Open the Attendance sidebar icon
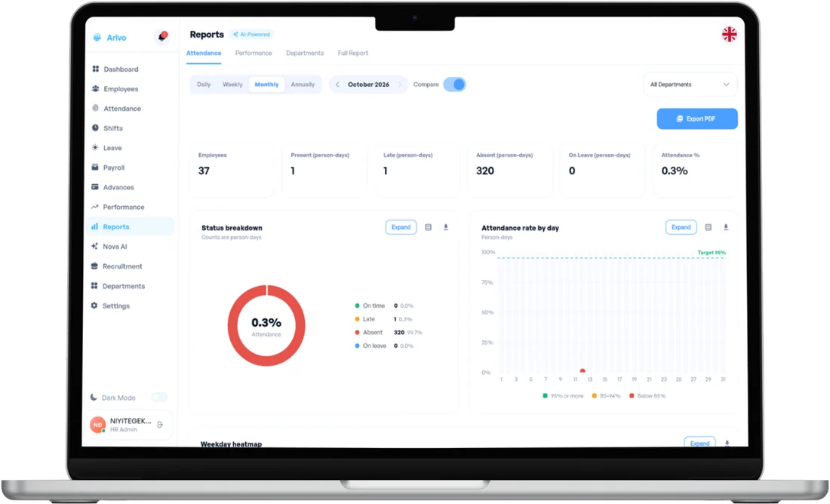This screenshot has height=504, width=830. (x=95, y=108)
